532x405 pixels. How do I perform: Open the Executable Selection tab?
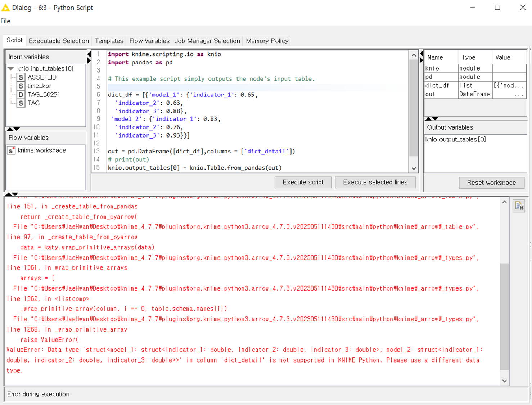click(x=59, y=41)
